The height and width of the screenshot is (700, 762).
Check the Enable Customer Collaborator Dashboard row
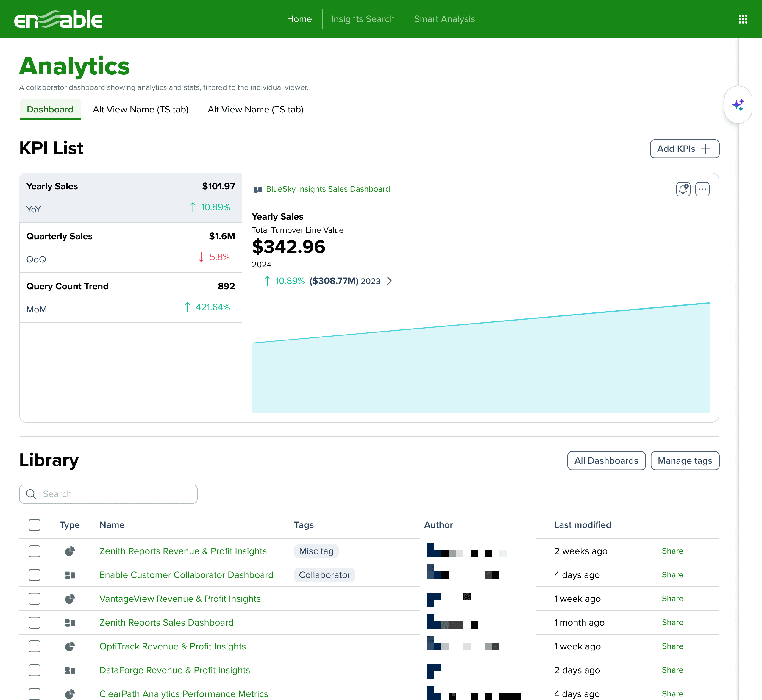coord(35,575)
